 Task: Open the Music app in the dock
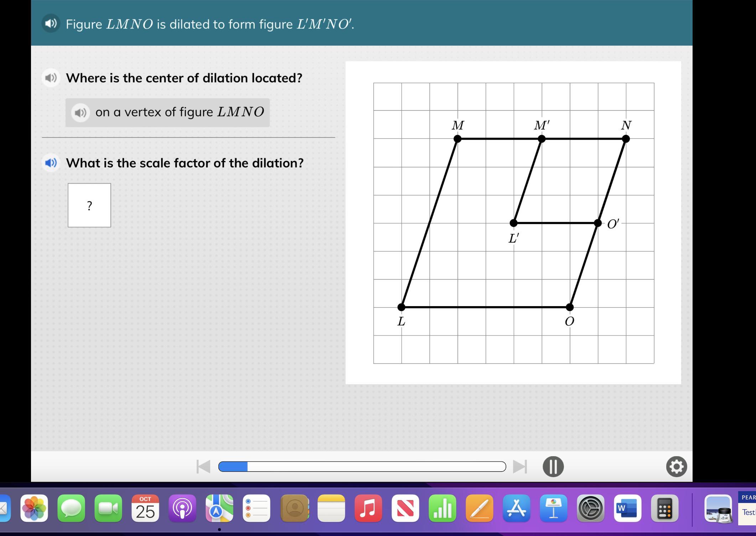click(x=368, y=508)
